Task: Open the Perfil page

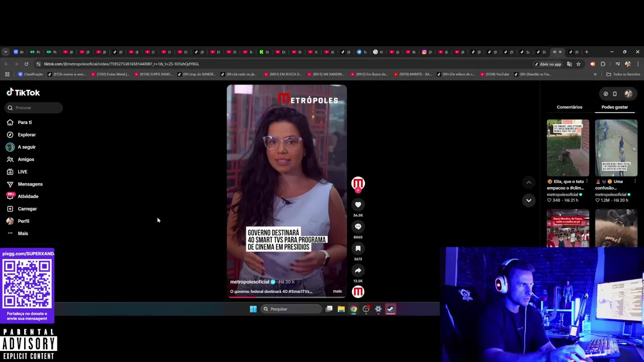Action: pyautogui.click(x=18, y=221)
